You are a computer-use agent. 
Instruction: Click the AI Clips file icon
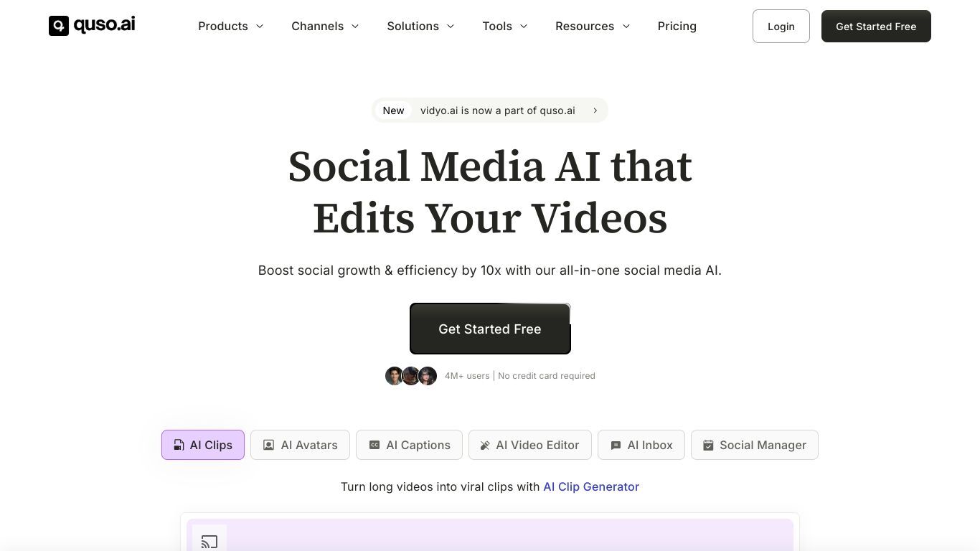(x=179, y=445)
